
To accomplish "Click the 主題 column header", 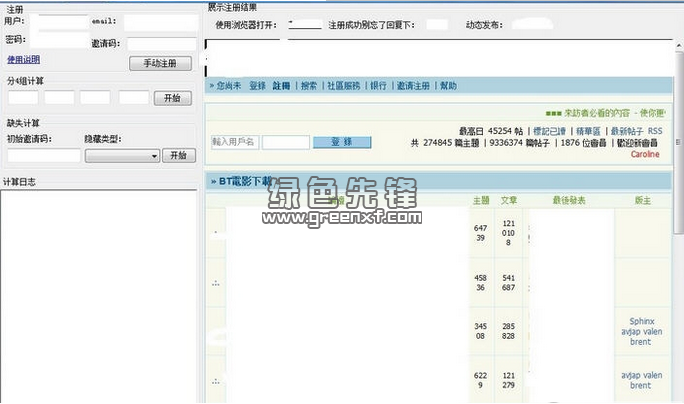I will pyautogui.click(x=481, y=200).
